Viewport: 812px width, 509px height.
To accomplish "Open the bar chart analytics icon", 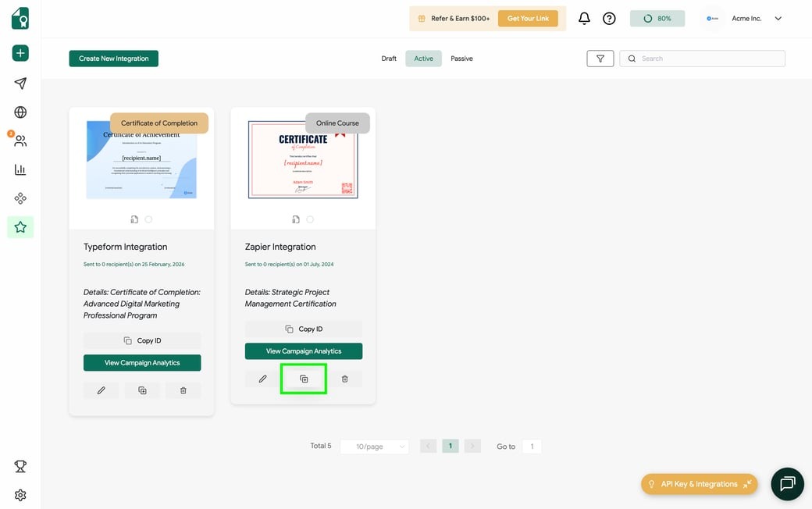I will pyautogui.click(x=20, y=169).
